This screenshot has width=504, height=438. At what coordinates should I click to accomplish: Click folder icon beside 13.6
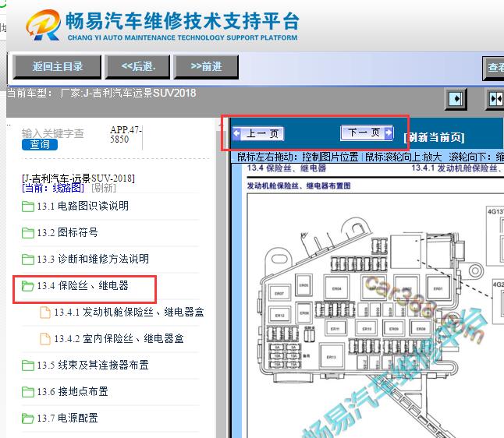(x=28, y=392)
